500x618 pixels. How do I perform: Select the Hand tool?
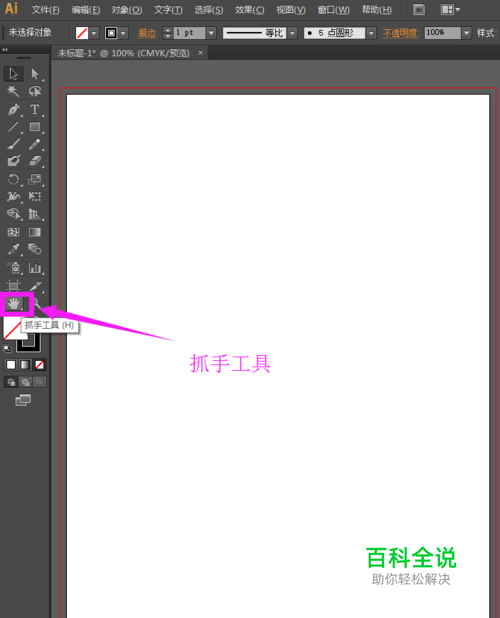pos(14,303)
